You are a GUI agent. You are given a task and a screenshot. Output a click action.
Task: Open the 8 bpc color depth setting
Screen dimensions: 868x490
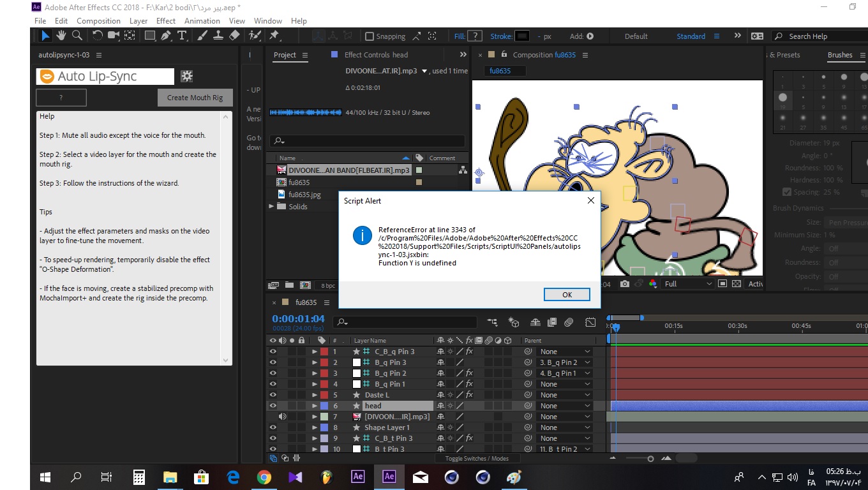328,285
